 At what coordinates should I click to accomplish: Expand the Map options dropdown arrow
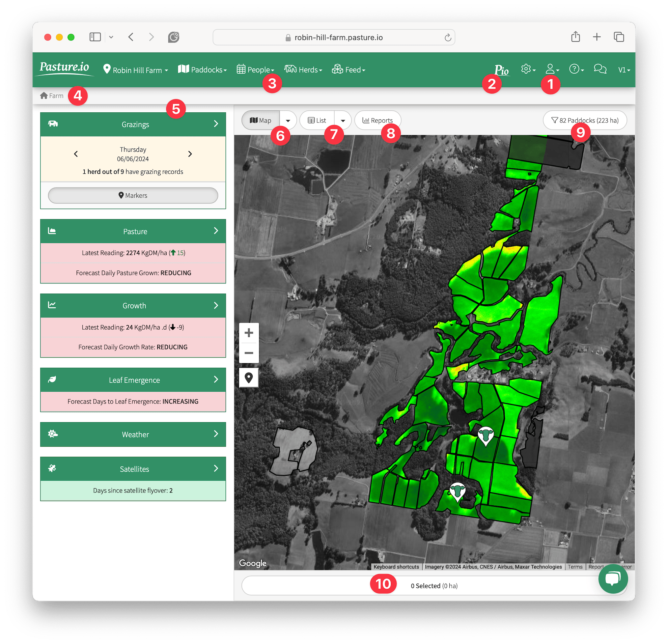[x=288, y=121]
